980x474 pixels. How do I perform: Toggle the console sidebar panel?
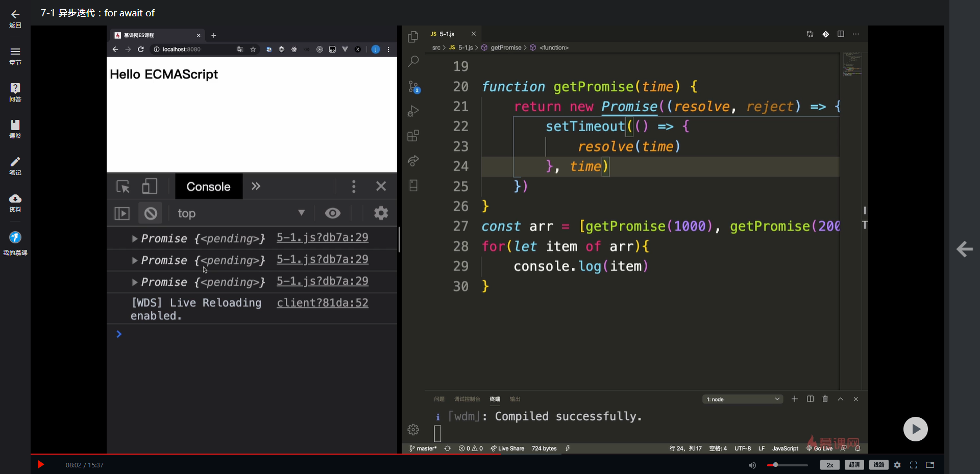coord(122,213)
